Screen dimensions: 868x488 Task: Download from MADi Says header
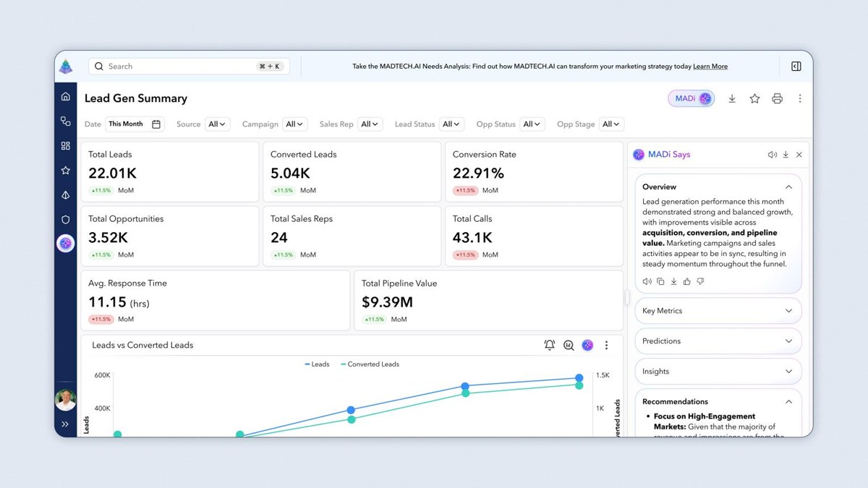(786, 155)
